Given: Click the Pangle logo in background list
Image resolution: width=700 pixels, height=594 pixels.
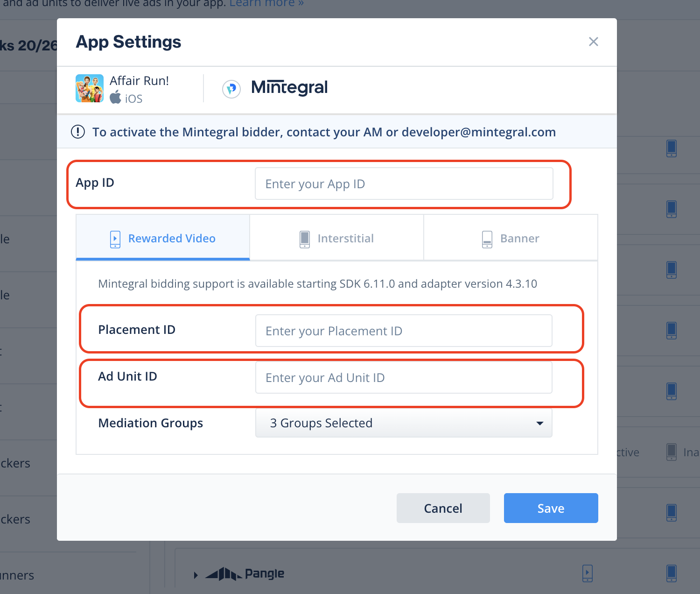Looking at the screenshot, I should click(245, 573).
